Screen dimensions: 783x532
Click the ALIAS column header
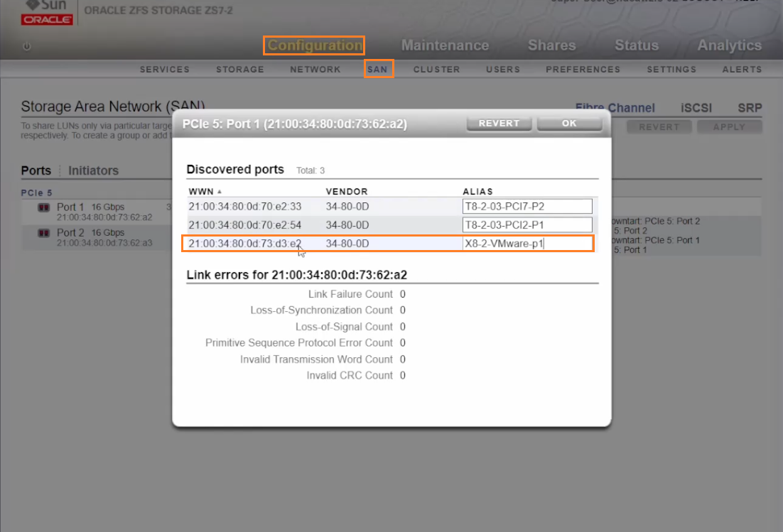[x=478, y=192]
